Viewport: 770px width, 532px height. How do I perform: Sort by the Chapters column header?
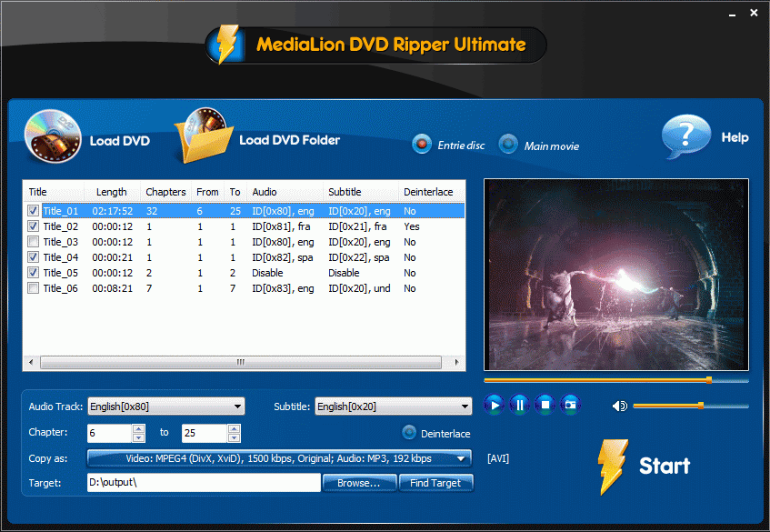[x=166, y=192]
